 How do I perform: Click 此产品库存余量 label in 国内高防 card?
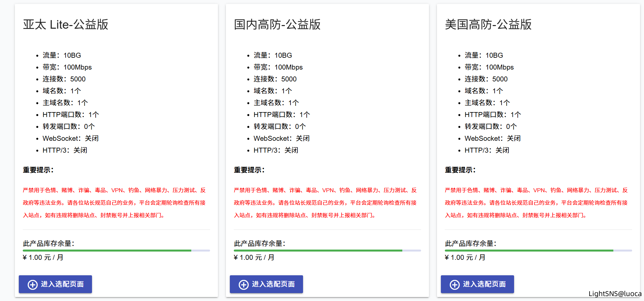(260, 244)
